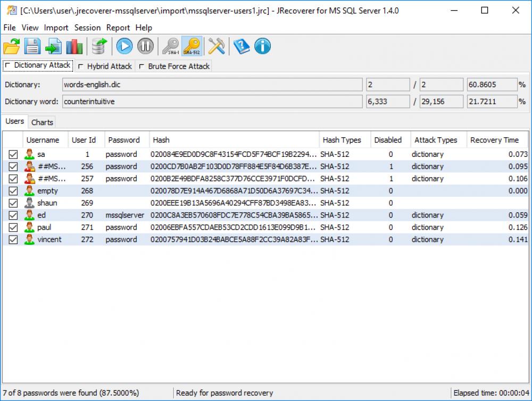Open the charts report icon
The image size is (532, 401).
74,46
